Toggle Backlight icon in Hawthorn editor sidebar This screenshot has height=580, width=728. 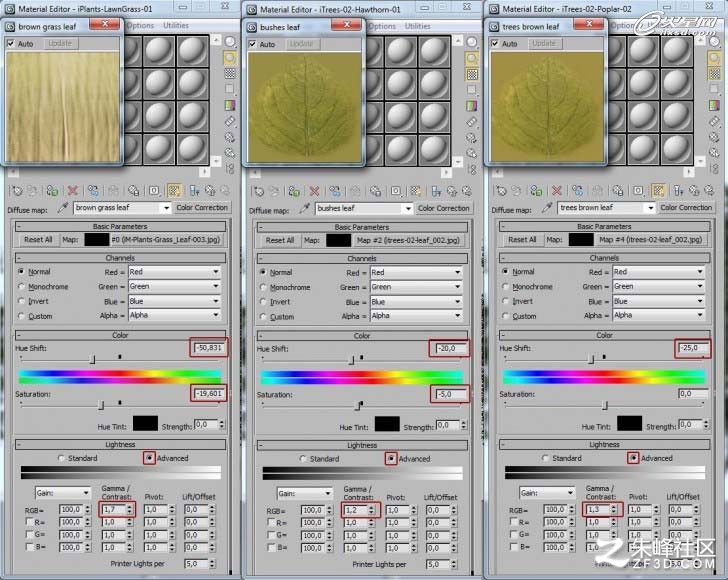tap(471, 59)
